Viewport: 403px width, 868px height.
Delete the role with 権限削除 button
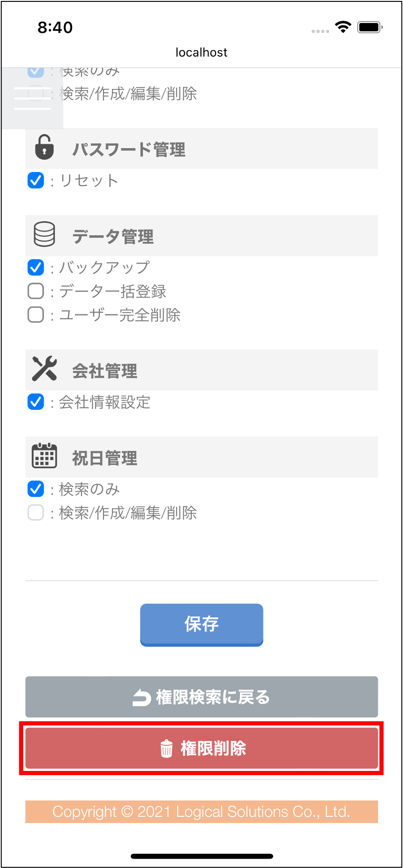pyautogui.click(x=201, y=748)
